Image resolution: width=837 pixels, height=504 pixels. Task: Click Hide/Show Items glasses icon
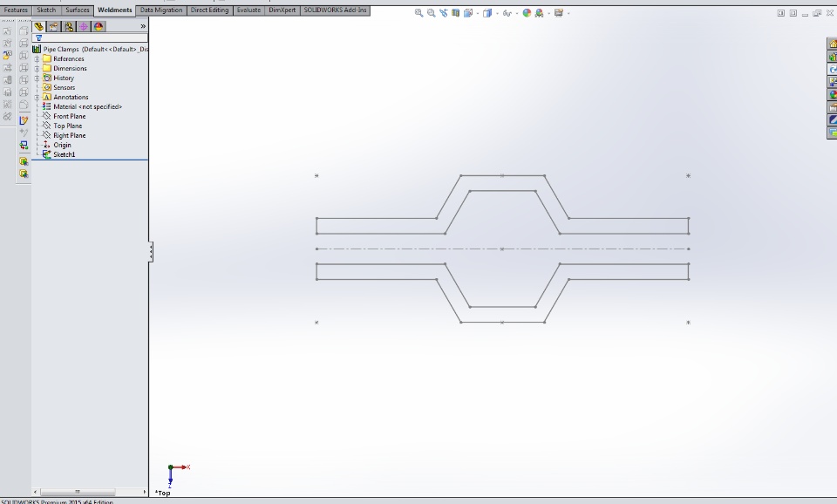tap(507, 13)
